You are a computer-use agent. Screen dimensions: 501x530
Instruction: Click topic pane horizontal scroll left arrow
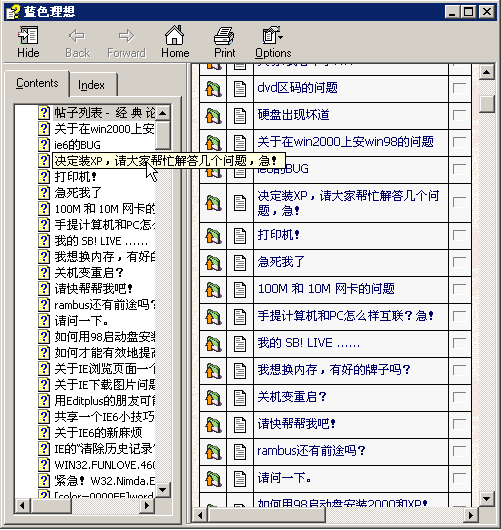200,515
